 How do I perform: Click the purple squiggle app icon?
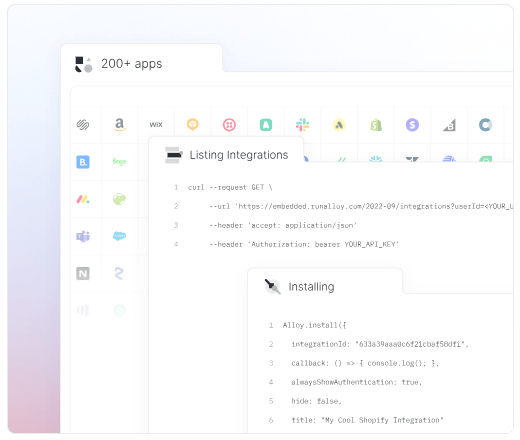(119, 274)
